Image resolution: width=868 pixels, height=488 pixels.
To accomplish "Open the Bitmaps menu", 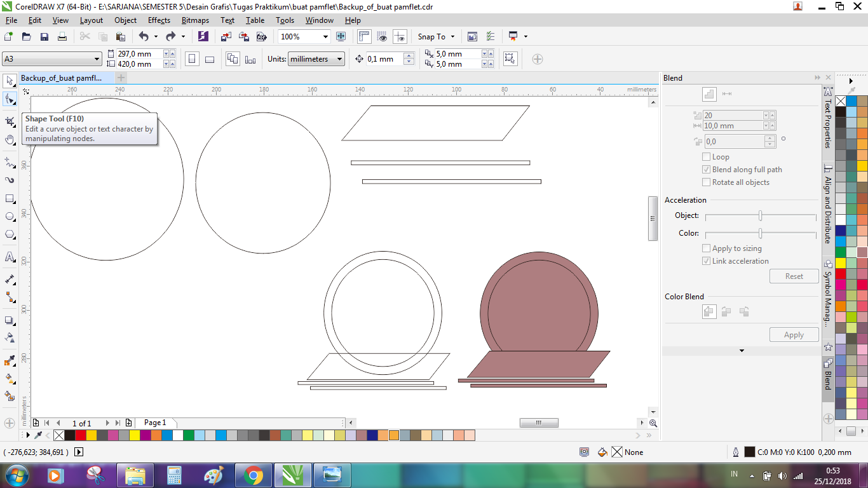I will pos(195,20).
